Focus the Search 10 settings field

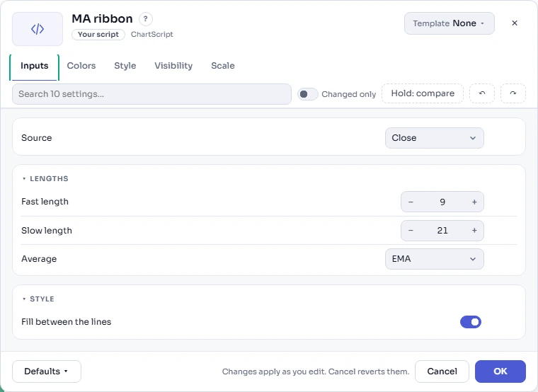(x=151, y=94)
